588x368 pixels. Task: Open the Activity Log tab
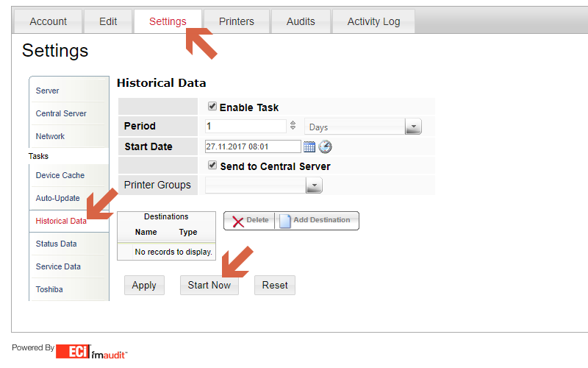tap(373, 21)
